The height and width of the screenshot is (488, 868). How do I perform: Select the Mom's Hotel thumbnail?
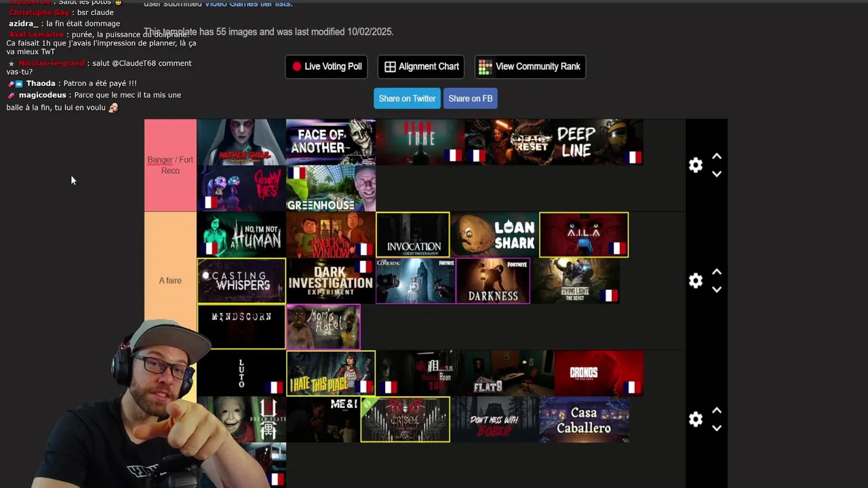pos(323,327)
